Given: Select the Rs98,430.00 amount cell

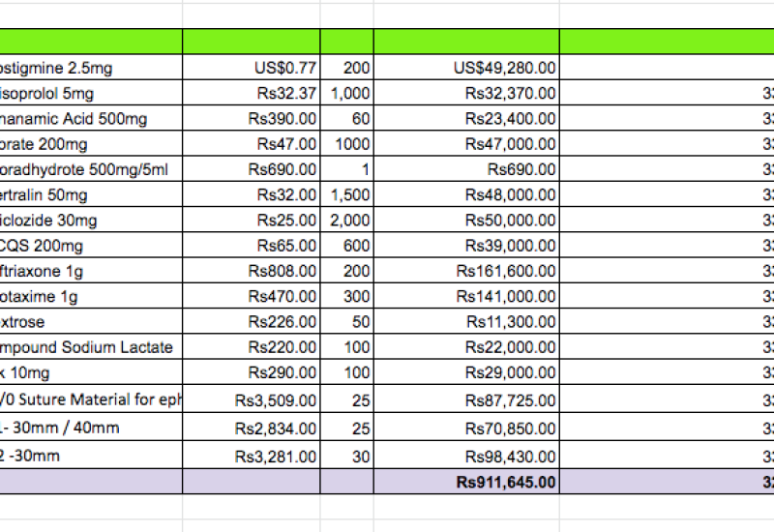Looking at the screenshot, I should [x=466, y=455].
